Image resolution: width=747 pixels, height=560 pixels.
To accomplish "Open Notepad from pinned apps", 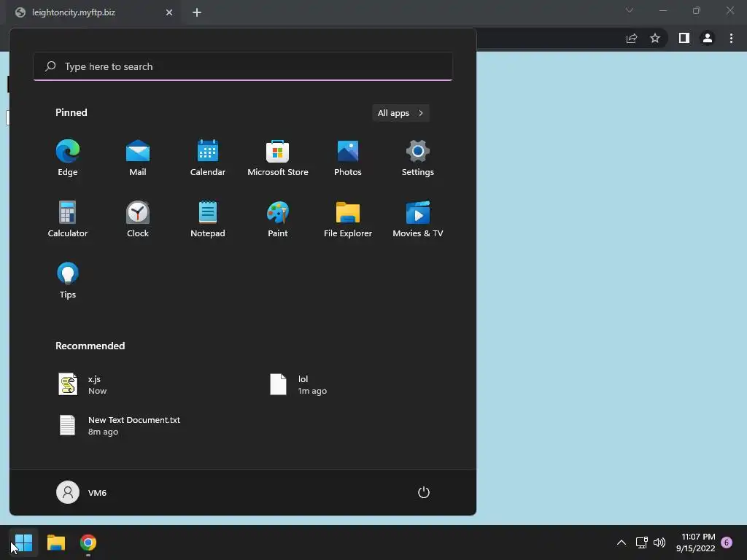I will (208, 219).
